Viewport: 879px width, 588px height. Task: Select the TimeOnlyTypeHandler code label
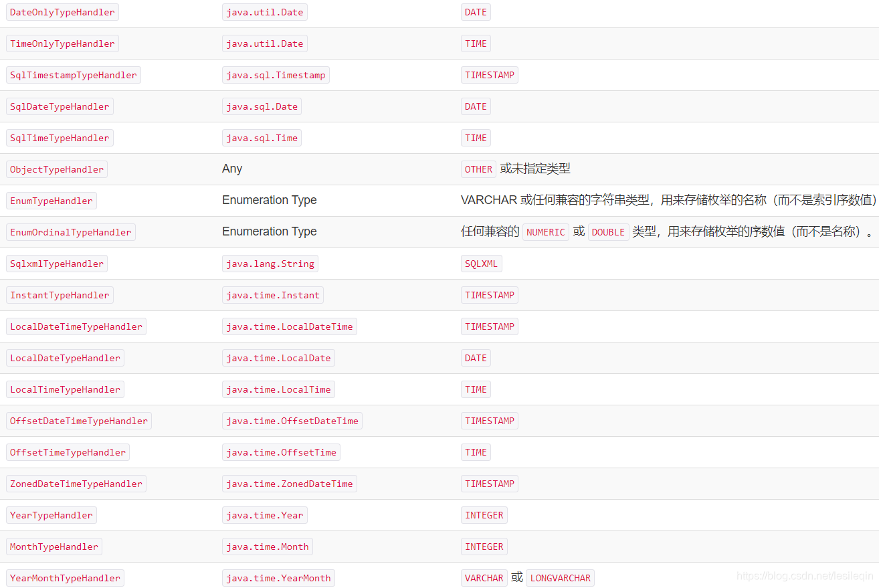click(62, 43)
